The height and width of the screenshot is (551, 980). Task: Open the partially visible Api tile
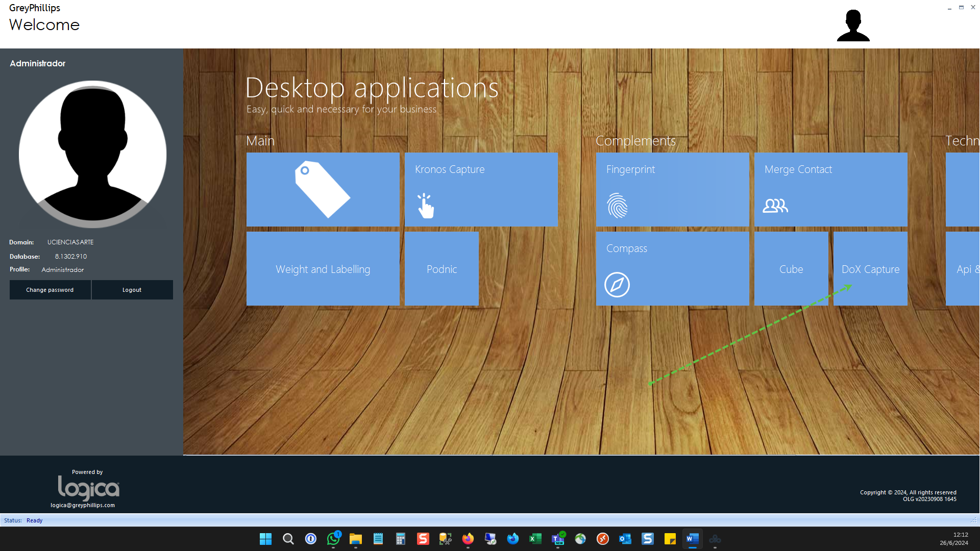pos(963,268)
